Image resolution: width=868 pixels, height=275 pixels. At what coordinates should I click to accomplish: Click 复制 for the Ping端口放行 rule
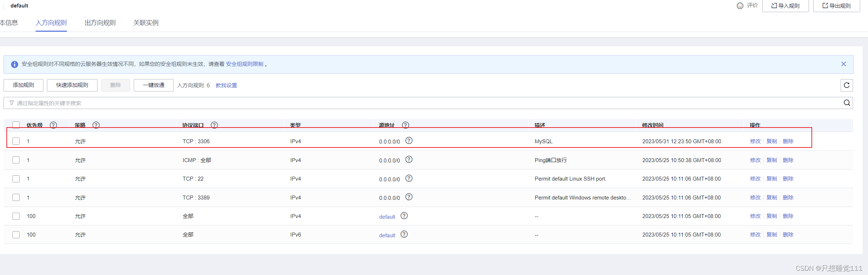tap(772, 160)
